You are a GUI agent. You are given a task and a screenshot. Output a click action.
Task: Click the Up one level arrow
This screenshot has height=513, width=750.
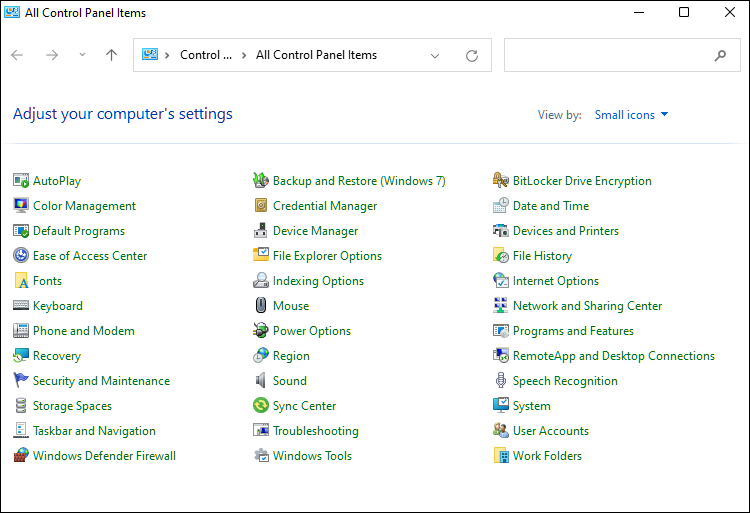[x=111, y=56]
